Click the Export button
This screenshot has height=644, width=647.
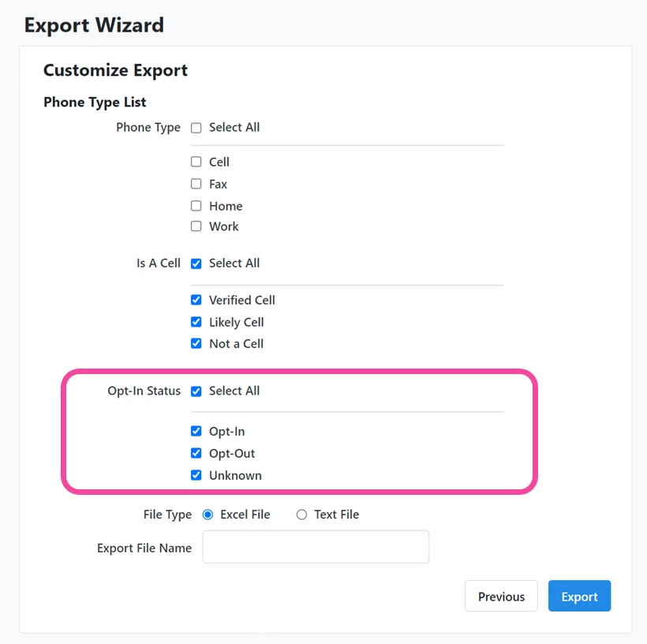(579, 596)
